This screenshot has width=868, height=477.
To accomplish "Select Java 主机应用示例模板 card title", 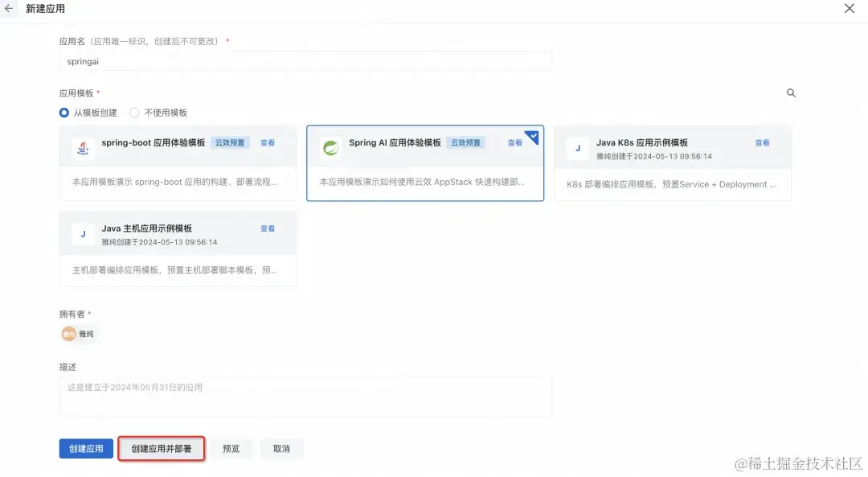I will [x=147, y=228].
